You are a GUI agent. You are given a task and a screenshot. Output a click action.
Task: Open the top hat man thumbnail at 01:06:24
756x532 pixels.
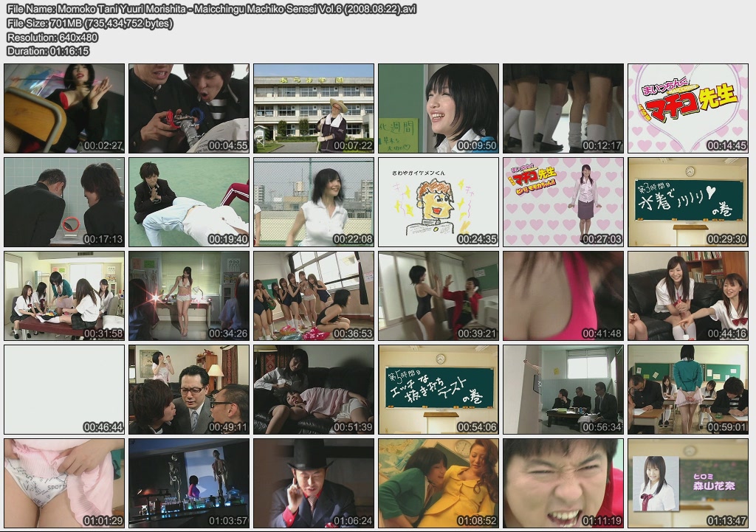[x=314, y=483]
